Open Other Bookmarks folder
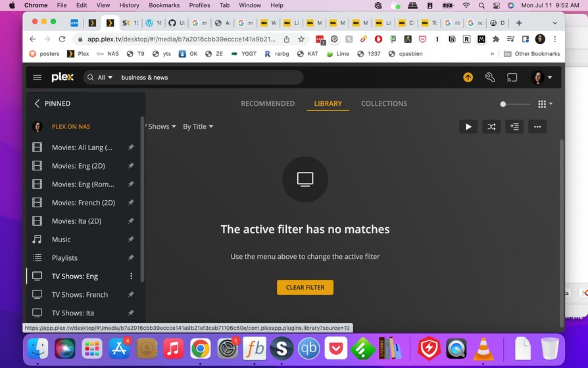The width and height of the screenshot is (588, 368). (531, 54)
